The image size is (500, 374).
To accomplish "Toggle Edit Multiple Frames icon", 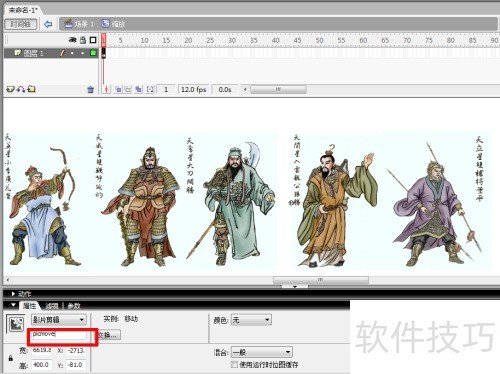I will 138,89.
